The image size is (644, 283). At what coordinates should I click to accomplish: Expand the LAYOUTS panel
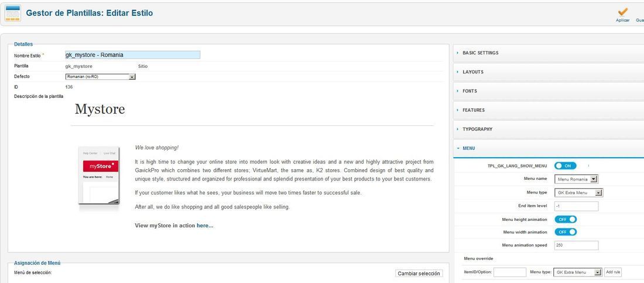click(549, 72)
